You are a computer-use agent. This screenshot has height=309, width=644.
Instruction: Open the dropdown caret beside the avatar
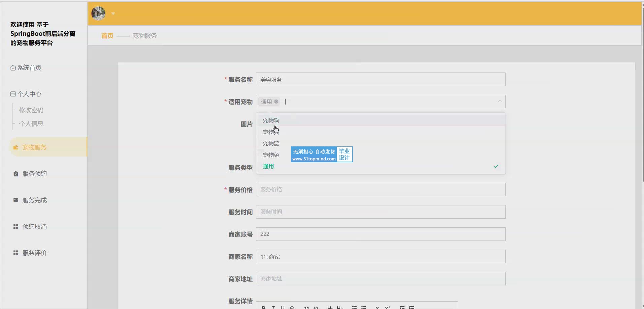[x=113, y=14]
